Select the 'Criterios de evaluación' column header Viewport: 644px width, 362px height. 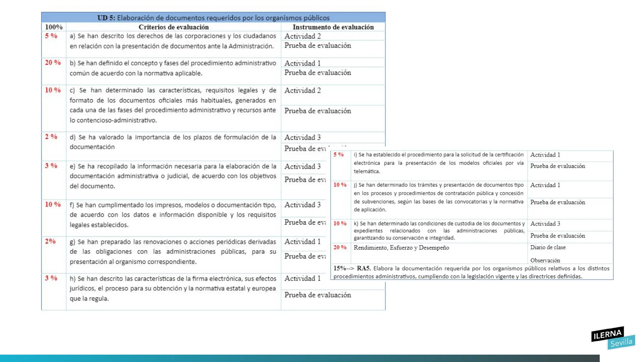[x=173, y=27]
